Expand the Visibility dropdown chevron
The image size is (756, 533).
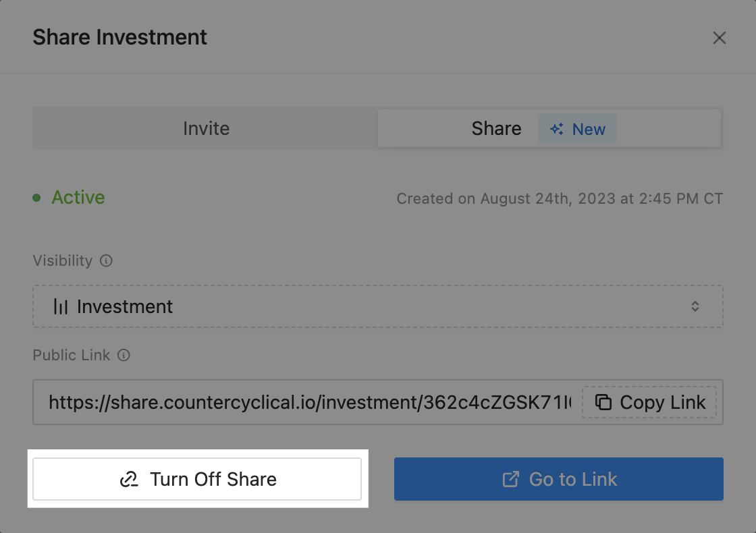point(695,306)
